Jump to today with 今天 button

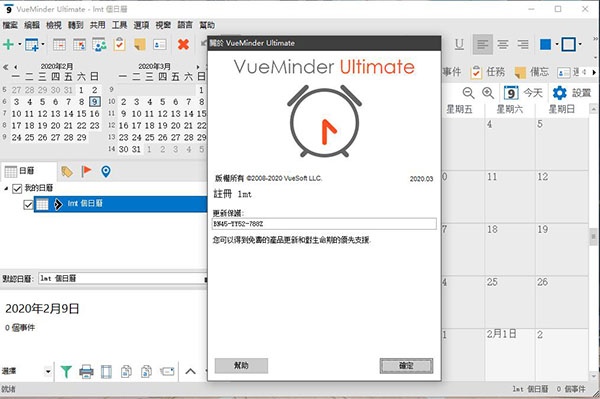pyautogui.click(x=523, y=93)
